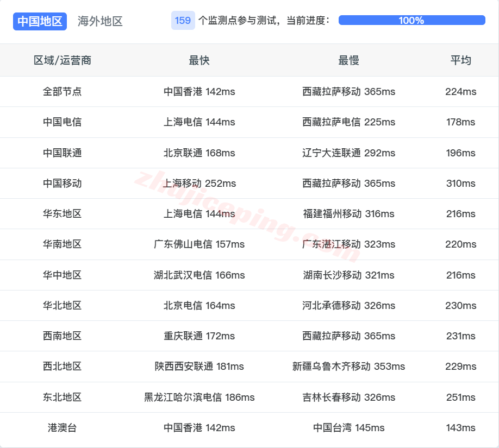
Task: Click the 港澳台 row label
Action: [x=62, y=428]
